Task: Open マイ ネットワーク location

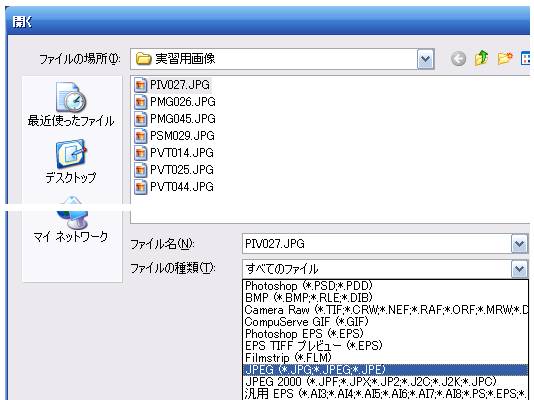Action: tap(71, 220)
